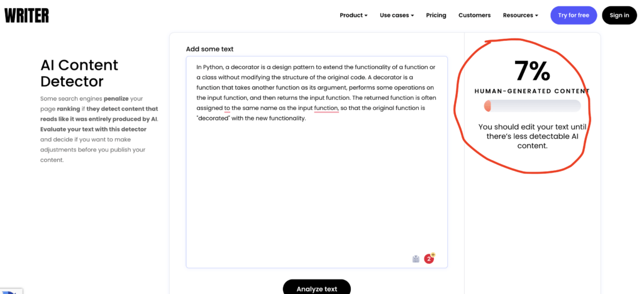Open the Product dropdown menu
The image size is (644, 294).
tap(353, 15)
